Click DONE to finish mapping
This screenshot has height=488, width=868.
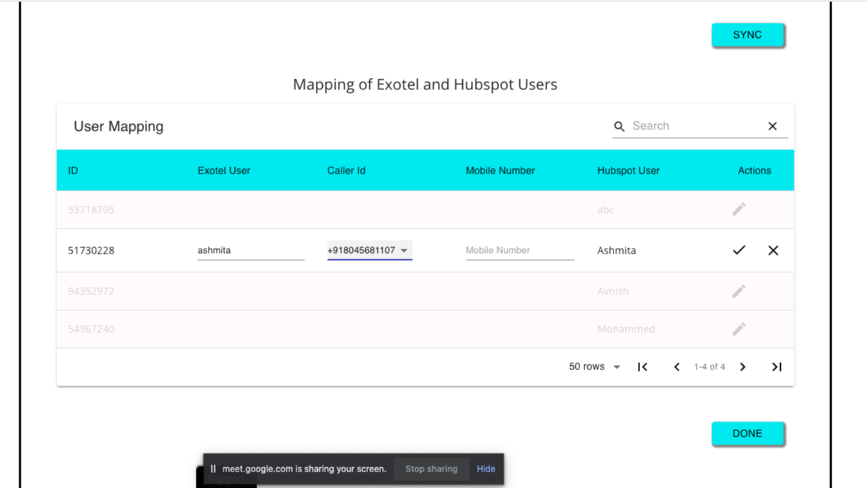coord(747,433)
